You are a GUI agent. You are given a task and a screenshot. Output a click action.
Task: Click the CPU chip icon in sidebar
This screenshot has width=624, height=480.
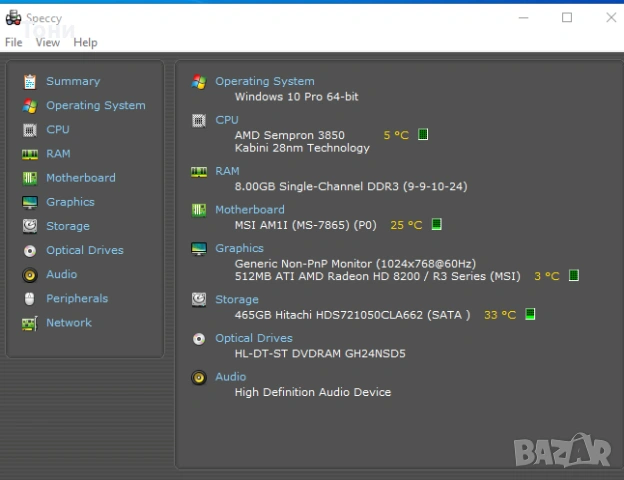pos(30,130)
